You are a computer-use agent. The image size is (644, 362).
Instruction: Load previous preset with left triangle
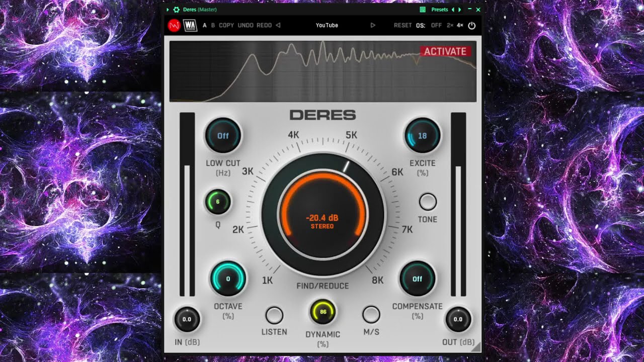[x=278, y=25]
